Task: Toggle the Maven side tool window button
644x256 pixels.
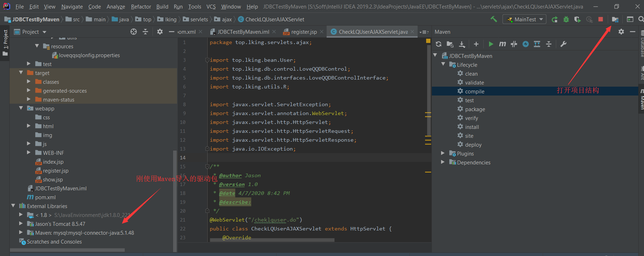Action: click(642, 99)
